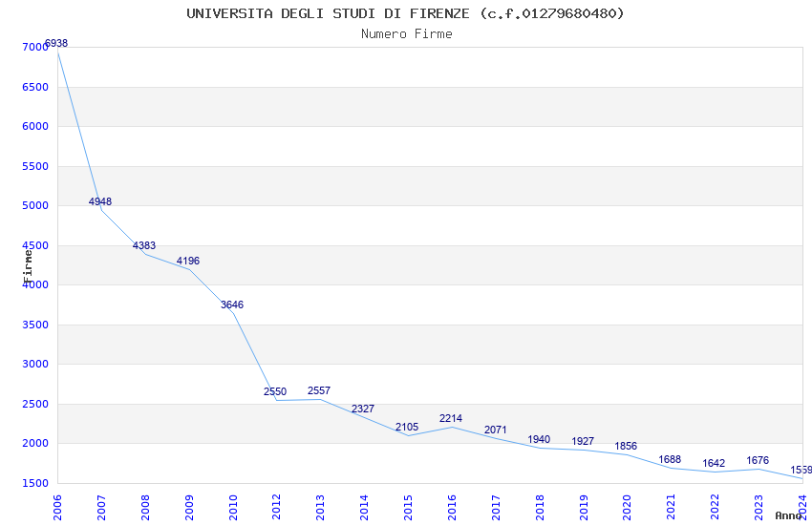Click the data label 4383
Image resolution: width=812 pixels, height=525 pixels.
pos(144,245)
